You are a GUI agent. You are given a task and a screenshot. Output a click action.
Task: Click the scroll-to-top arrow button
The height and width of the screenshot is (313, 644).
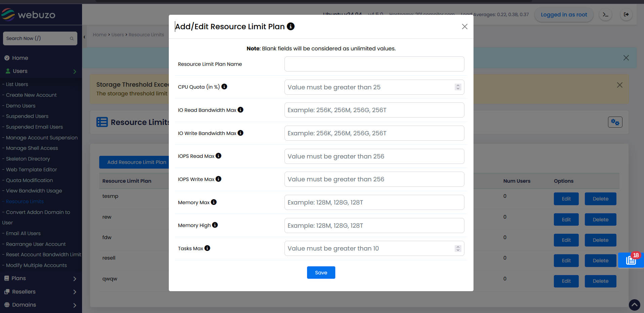635,305
